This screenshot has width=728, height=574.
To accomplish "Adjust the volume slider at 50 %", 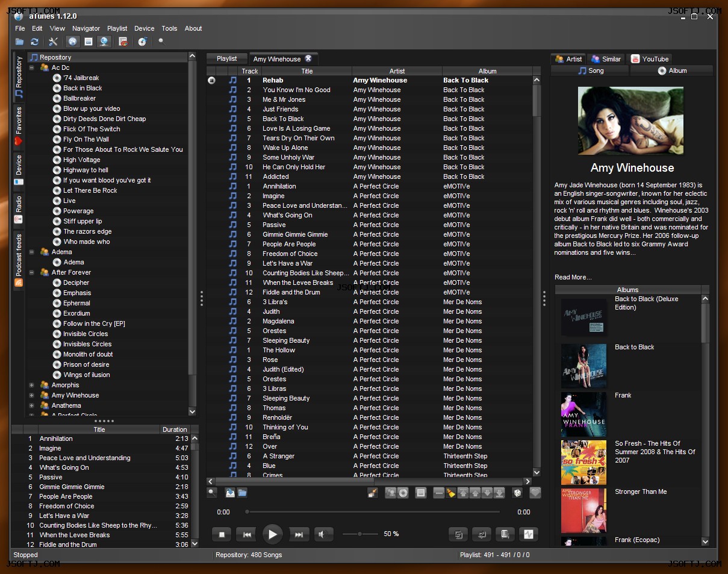I will 360,534.
